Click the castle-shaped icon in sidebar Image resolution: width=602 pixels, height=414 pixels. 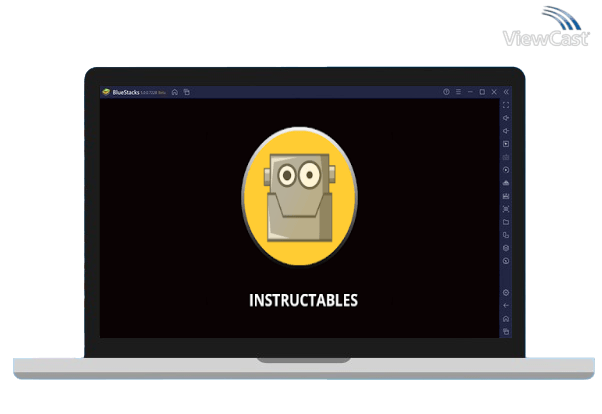[x=506, y=196]
